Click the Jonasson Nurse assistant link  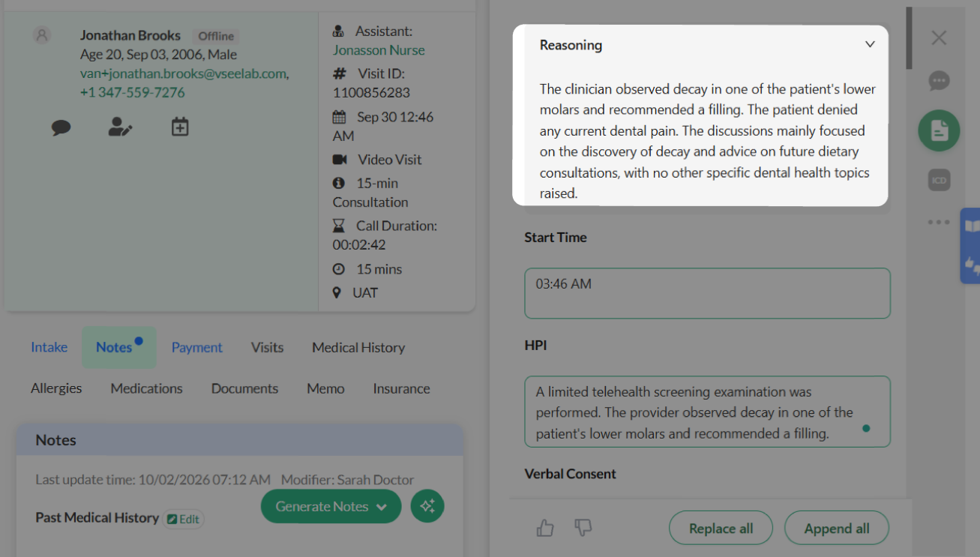tap(379, 50)
